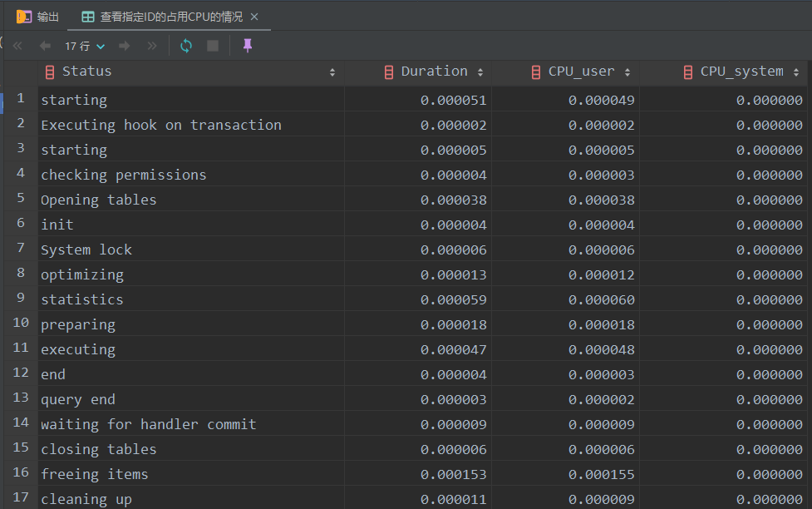
Task: Select 'checking permissions' status cell
Action: (x=191, y=175)
